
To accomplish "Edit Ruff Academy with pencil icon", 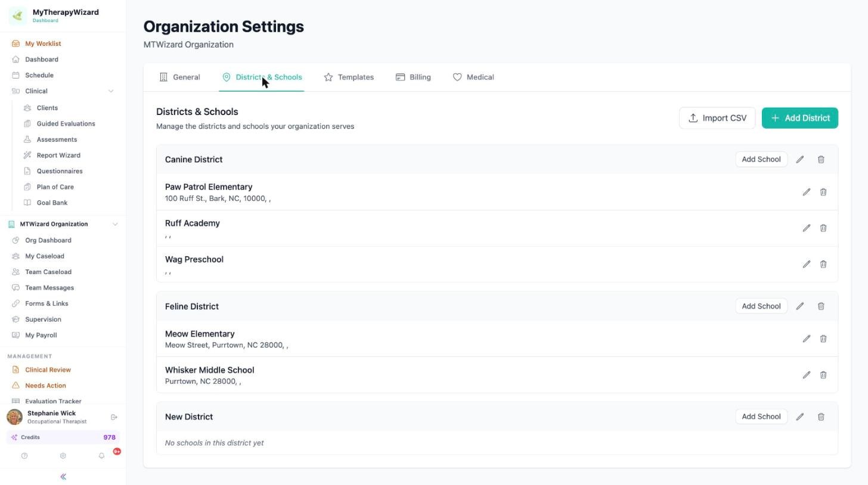I will tap(807, 228).
